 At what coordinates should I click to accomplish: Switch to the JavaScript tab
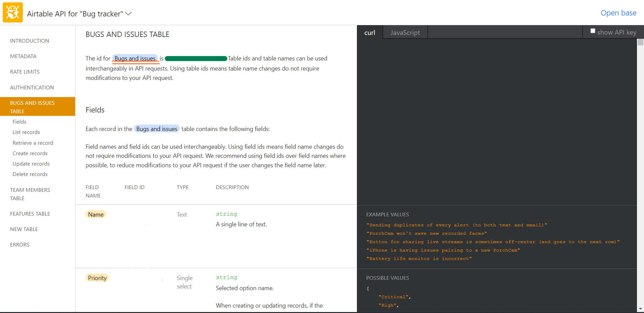pos(405,33)
